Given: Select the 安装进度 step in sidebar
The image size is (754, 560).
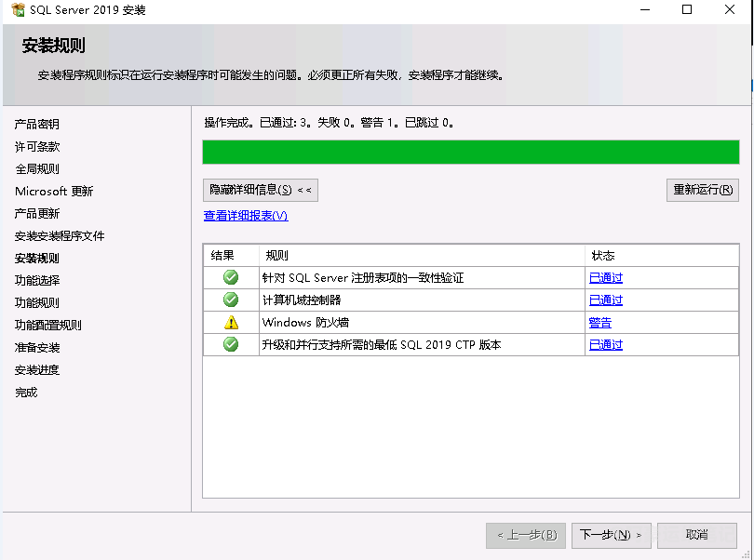Looking at the screenshot, I should [x=37, y=369].
